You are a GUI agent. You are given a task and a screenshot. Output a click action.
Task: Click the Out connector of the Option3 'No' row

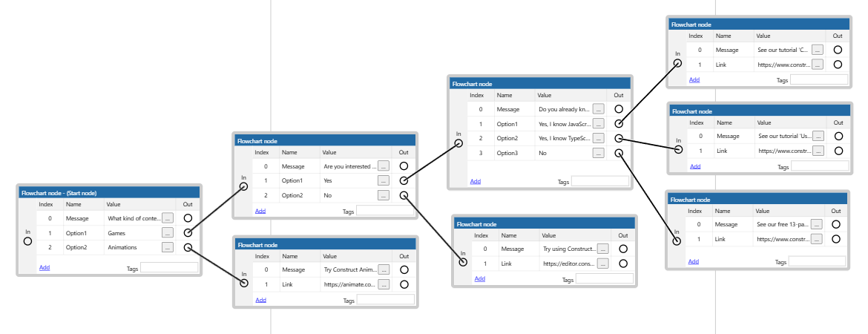click(x=619, y=154)
